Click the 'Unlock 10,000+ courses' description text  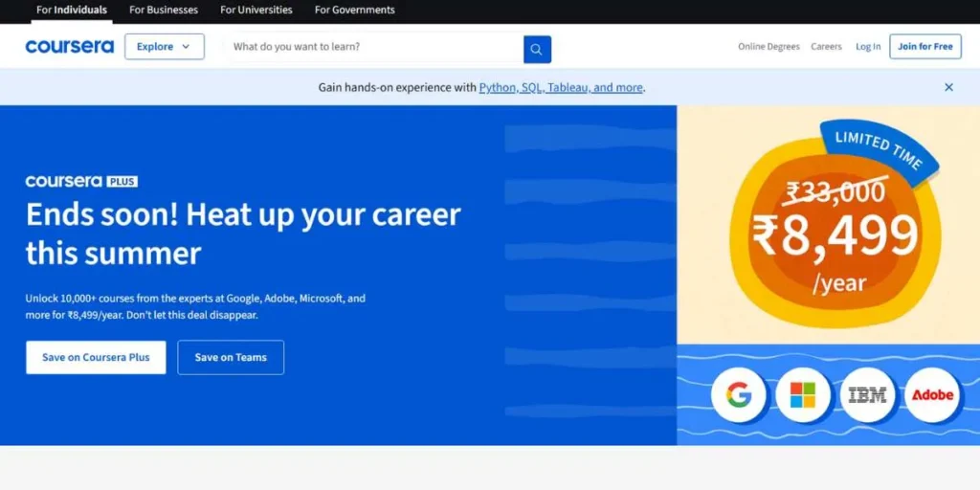point(195,306)
